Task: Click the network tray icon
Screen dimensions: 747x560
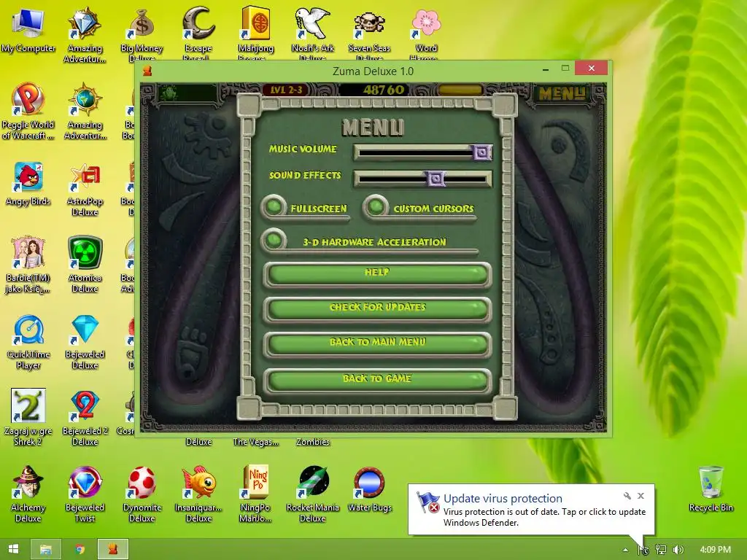Action: [660, 550]
